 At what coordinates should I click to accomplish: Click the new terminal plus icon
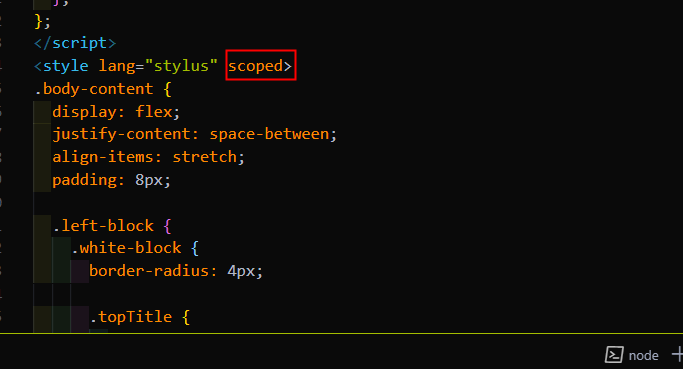[x=678, y=355]
